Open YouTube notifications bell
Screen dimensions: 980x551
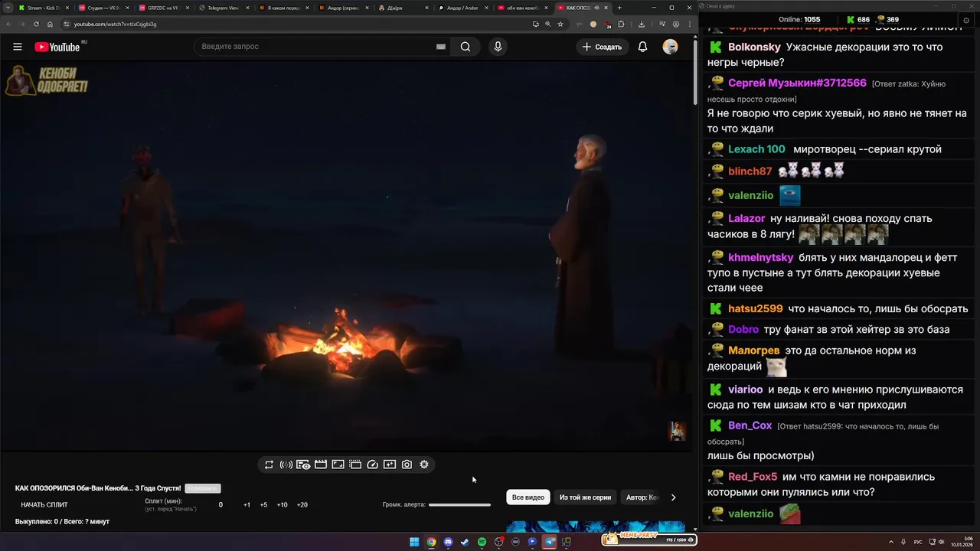click(642, 47)
